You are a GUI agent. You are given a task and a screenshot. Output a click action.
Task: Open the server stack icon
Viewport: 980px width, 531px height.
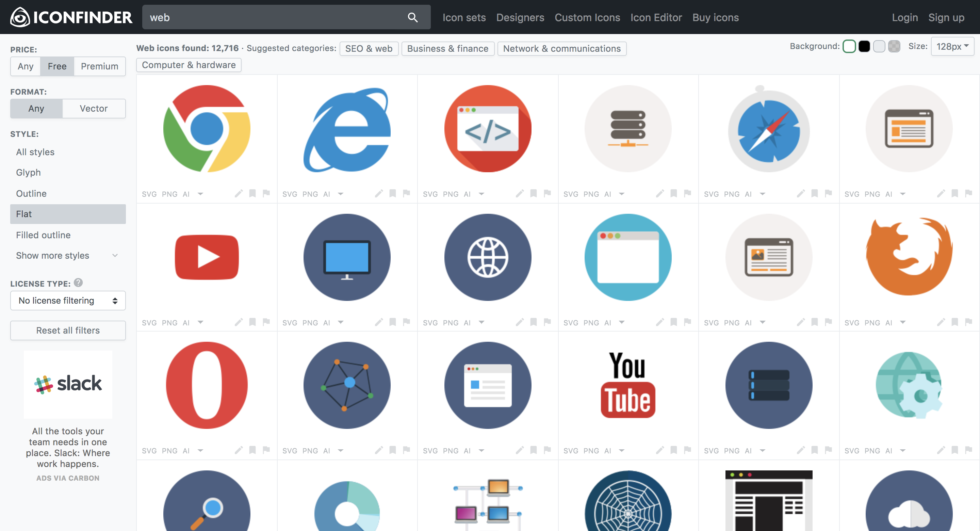628,129
